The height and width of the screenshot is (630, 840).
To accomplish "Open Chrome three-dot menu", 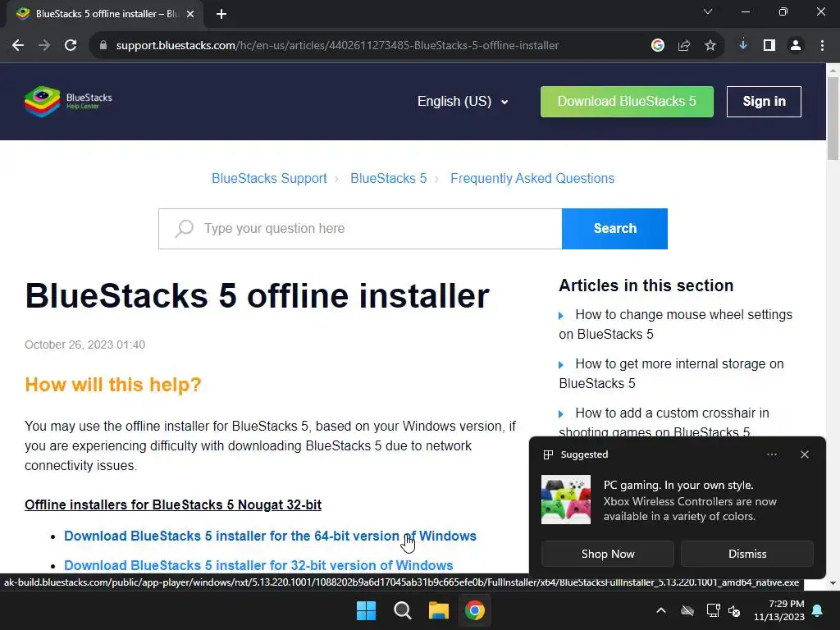I will 822,46.
